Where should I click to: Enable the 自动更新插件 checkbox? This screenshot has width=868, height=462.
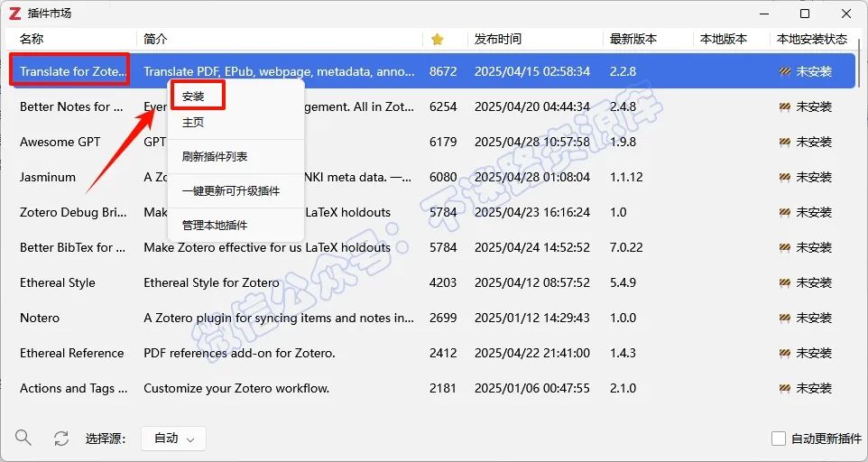[x=779, y=439]
